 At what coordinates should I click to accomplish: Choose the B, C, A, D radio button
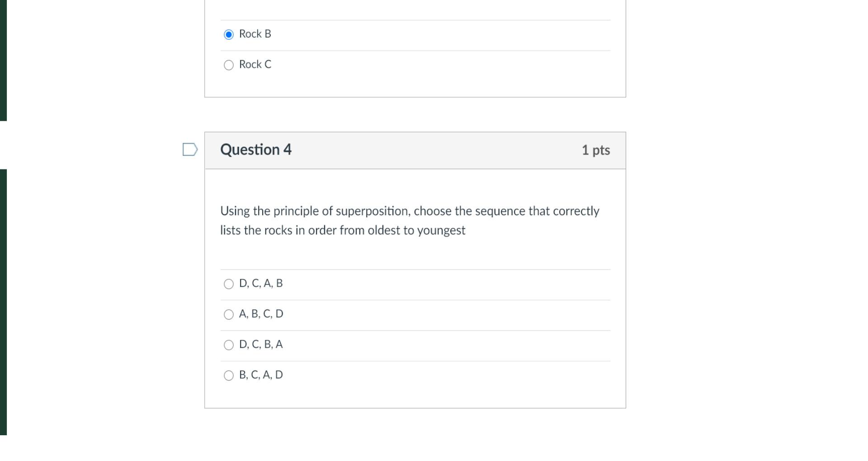pyautogui.click(x=229, y=376)
